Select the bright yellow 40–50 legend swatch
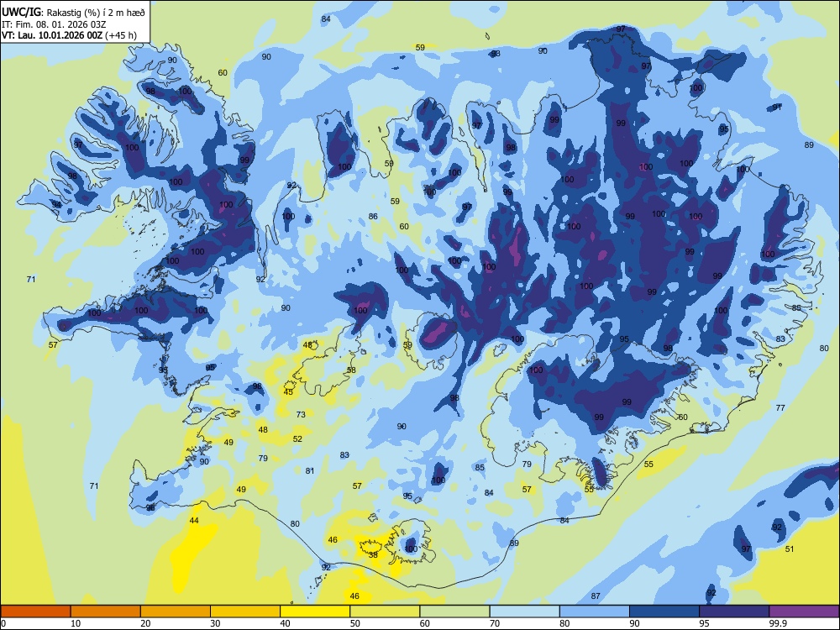 pyautogui.click(x=315, y=612)
